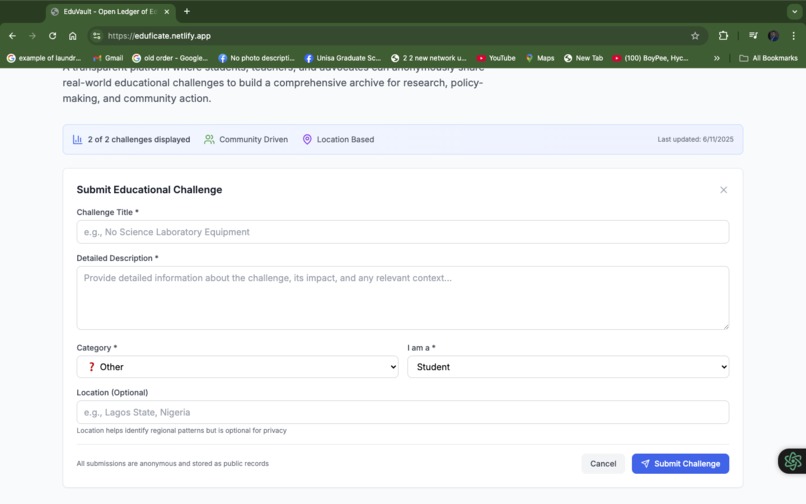The width and height of the screenshot is (806, 504).
Task: Focus the Location (Optional) input field
Action: tap(402, 412)
